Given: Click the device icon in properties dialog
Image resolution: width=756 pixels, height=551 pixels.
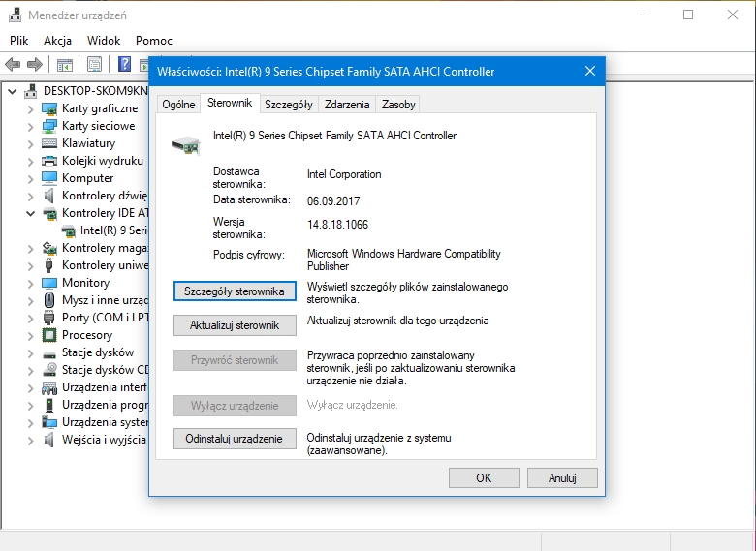Looking at the screenshot, I should coord(186,144).
